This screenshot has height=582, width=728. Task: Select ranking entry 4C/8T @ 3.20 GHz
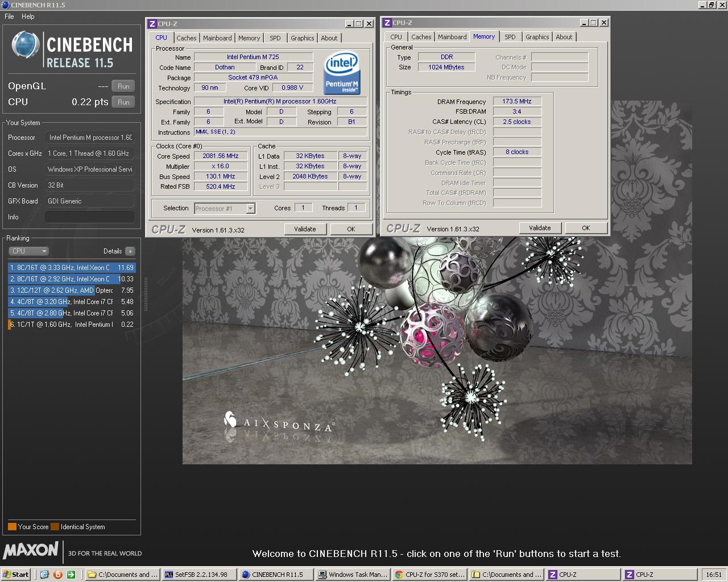(x=72, y=302)
